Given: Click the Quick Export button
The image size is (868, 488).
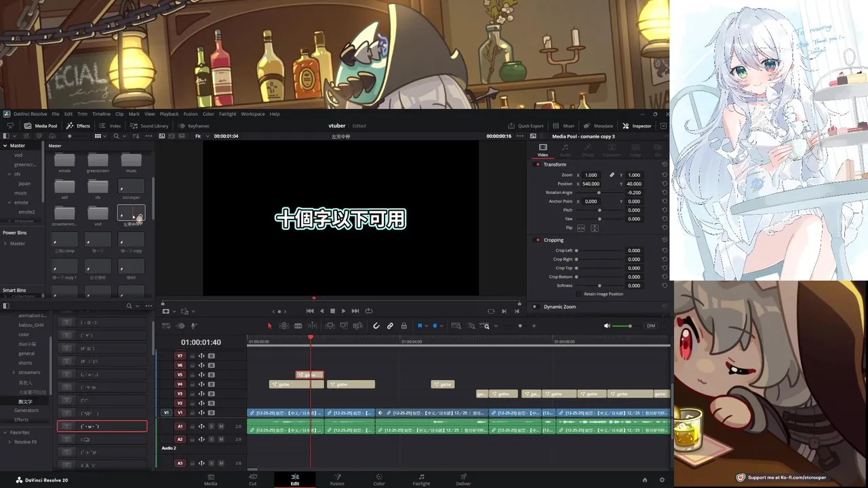Looking at the screenshot, I should coord(526,125).
